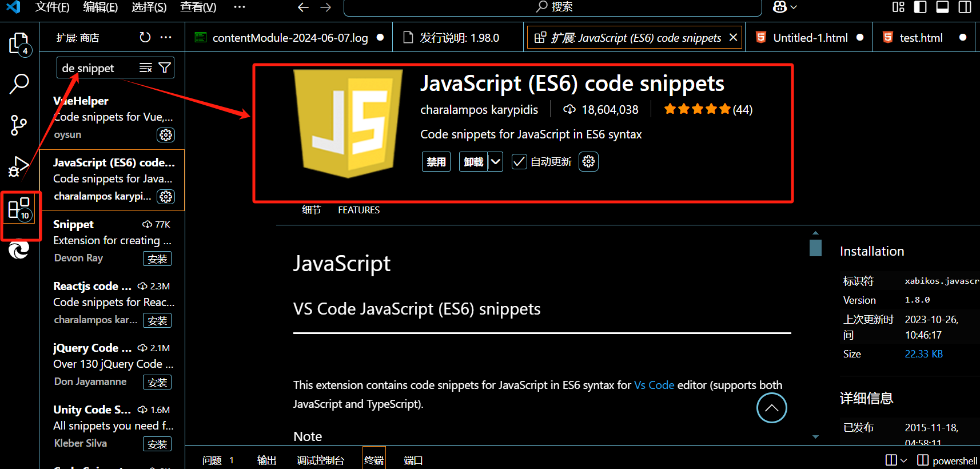980x469 pixels.
Task: Install the Unity Code Snippets extension
Action: tap(157, 444)
